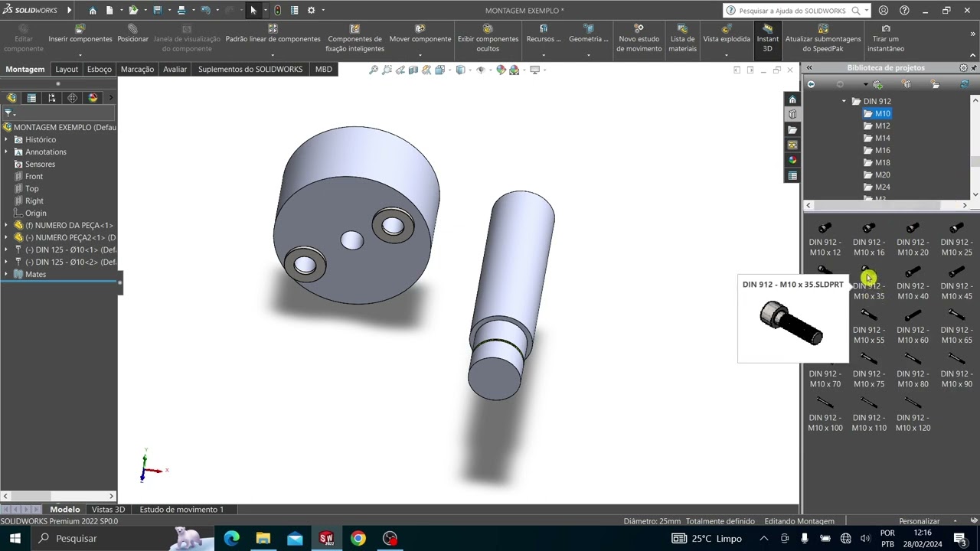The height and width of the screenshot is (551, 980).
Task: Open the ConfigurationManager tab icon
Action: (52, 98)
